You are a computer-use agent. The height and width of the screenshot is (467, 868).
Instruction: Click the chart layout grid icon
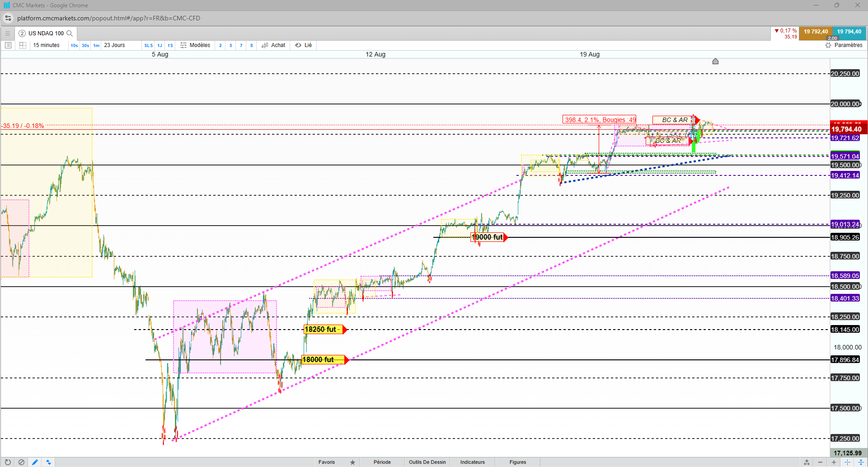23,45
